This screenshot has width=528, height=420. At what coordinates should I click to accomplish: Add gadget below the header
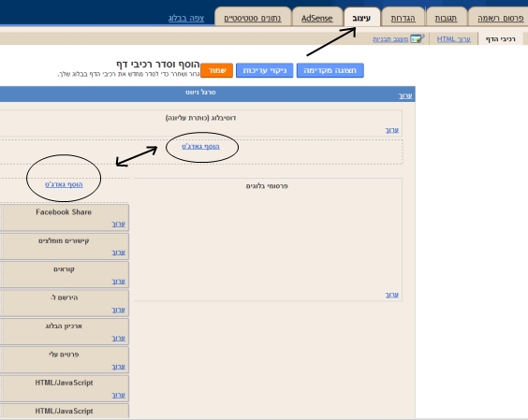point(200,147)
